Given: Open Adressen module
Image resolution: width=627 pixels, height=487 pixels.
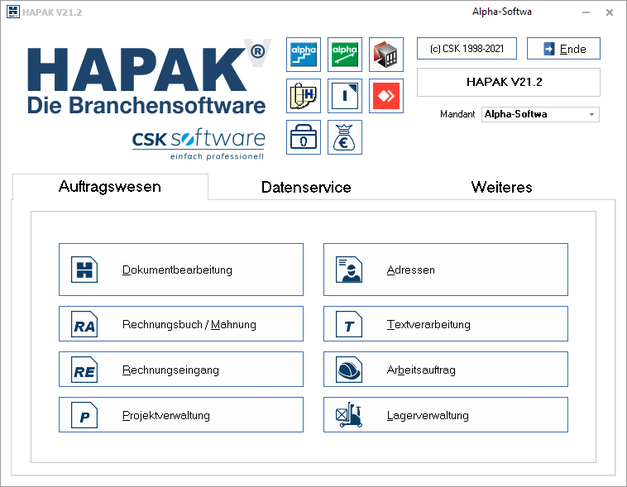Looking at the screenshot, I should [x=446, y=269].
